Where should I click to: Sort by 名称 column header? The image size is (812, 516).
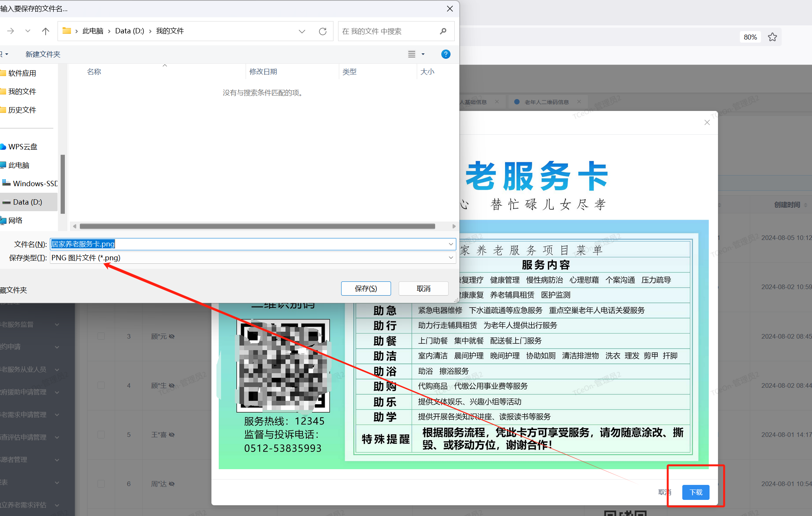coord(94,72)
